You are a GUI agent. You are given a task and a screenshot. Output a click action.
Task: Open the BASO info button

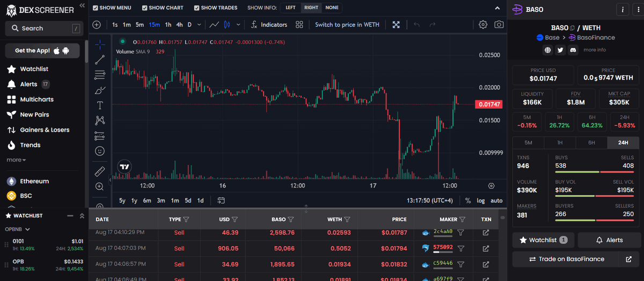(x=623, y=9)
